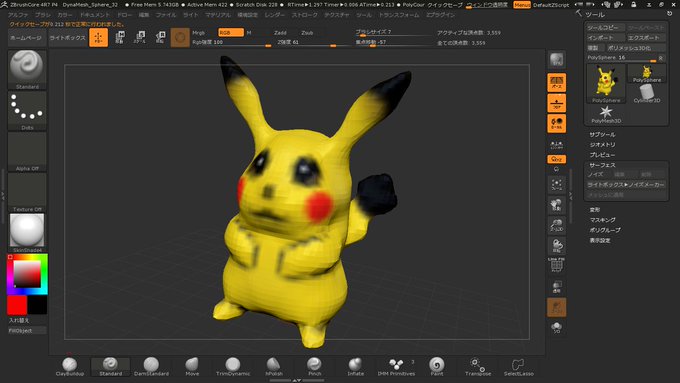This screenshot has height=383, width=680.
Task: Toggle Perspective view button
Action: pyautogui.click(x=556, y=82)
